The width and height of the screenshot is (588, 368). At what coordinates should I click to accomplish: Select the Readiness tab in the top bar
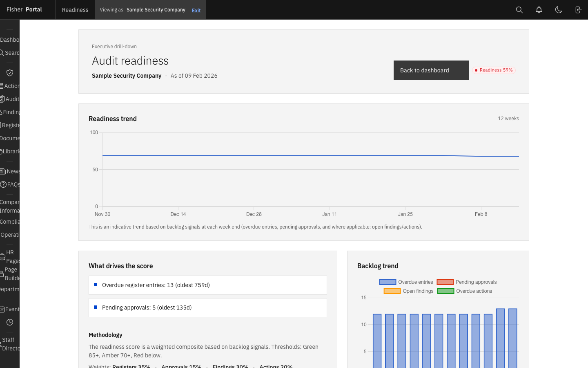[75, 9]
